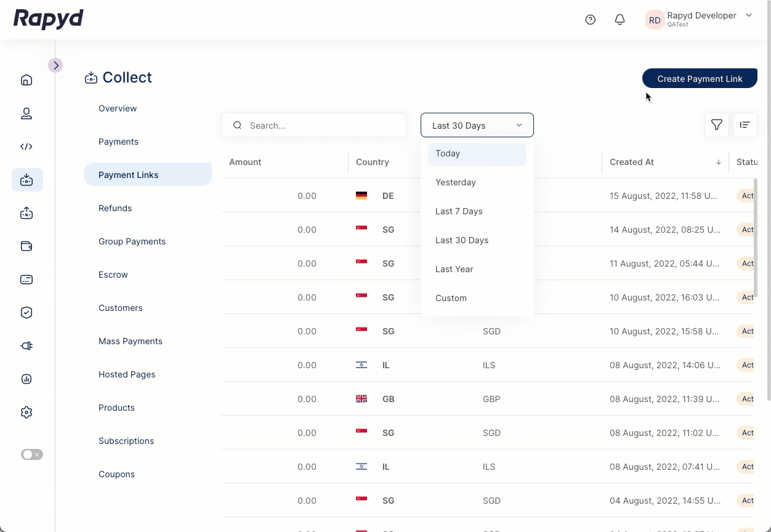Open the Refunds section

[115, 208]
